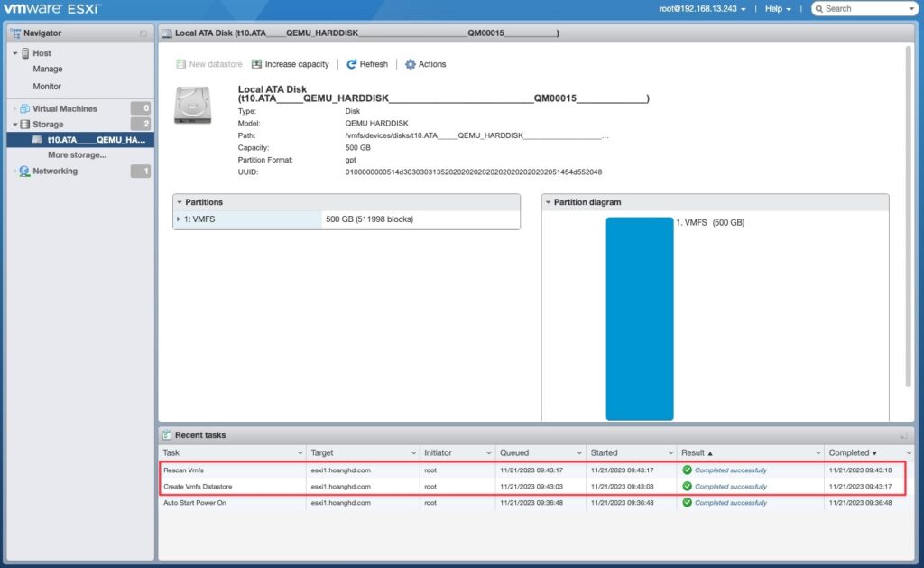Click the Auto Start Power On success checkmark
The image size is (924, 568).
pos(687,502)
